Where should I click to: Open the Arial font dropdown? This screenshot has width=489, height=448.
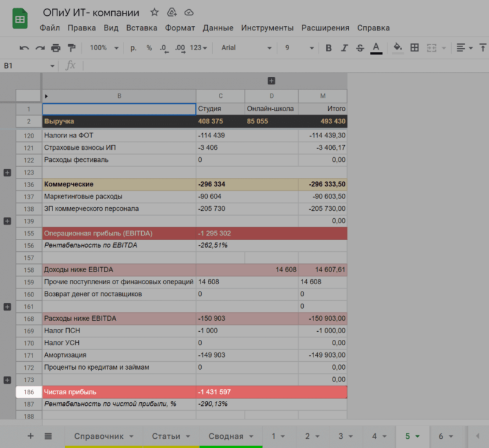pyautogui.click(x=246, y=48)
